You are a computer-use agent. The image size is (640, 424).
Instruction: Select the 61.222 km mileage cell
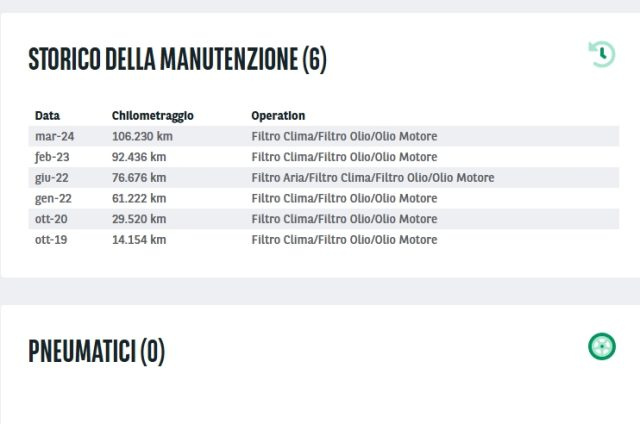pos(139,199)
